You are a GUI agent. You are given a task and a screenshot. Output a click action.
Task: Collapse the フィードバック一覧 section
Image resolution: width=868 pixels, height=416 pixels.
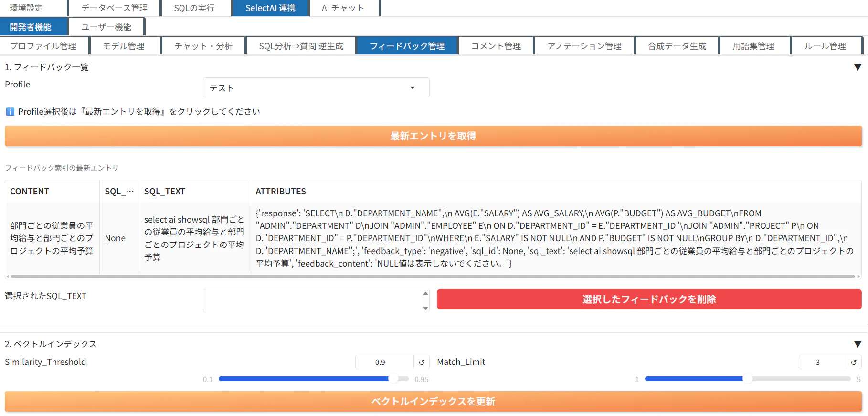click(857, 67)
